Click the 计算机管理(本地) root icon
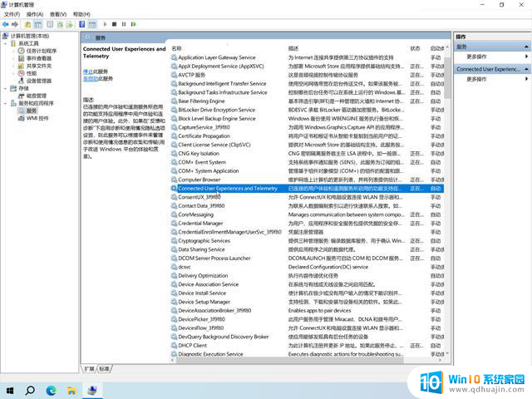Screen dimensions: 532x399 (5, 36)
